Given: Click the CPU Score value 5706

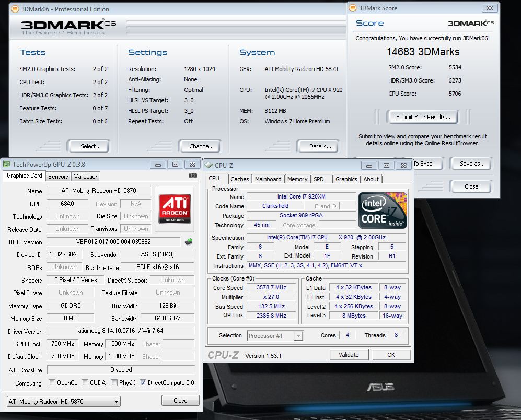Looking at the screenshot, I should 455,94.
